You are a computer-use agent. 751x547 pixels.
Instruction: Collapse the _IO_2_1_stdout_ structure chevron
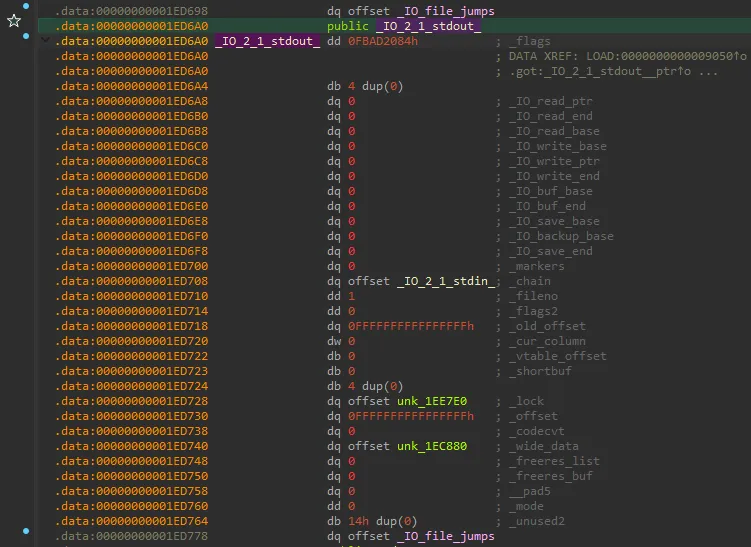[46, 40]
